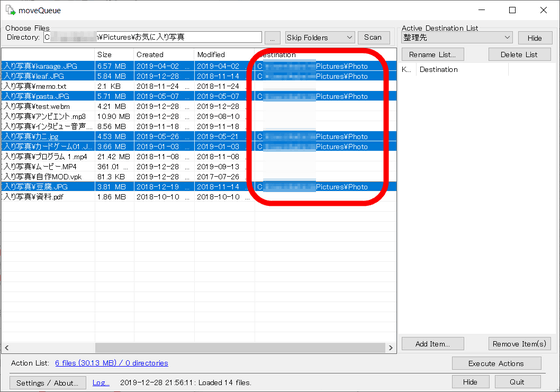Select the pasta.JPG file row

(199, 96)
